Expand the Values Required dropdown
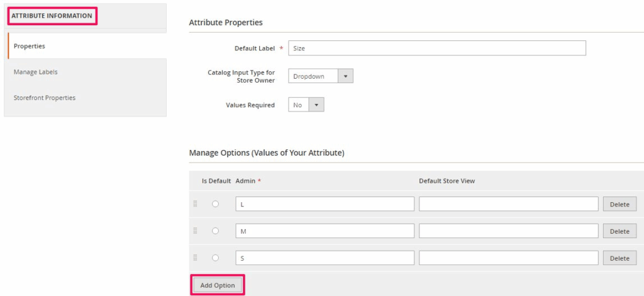This screenshot has width=644, height=296. pyautogui.click(x=306, y=105)
